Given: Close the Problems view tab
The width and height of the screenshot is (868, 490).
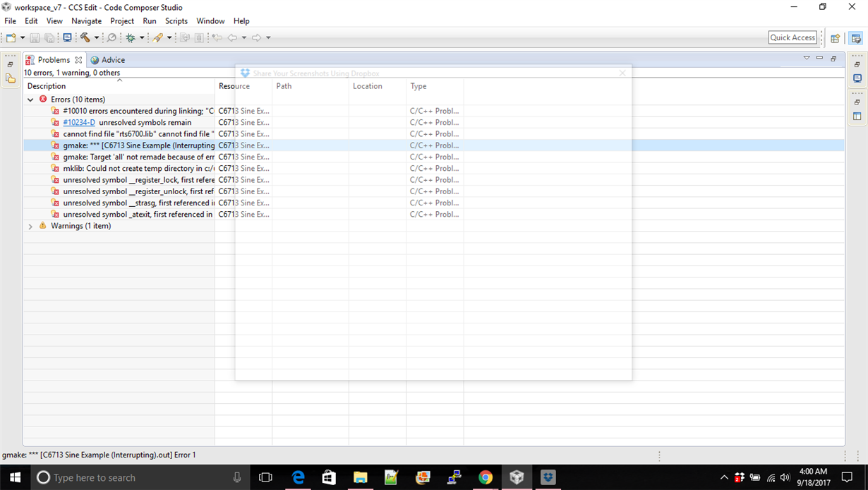Looking at the screenshot, I should pyautogui.click(x=78, y=60).
